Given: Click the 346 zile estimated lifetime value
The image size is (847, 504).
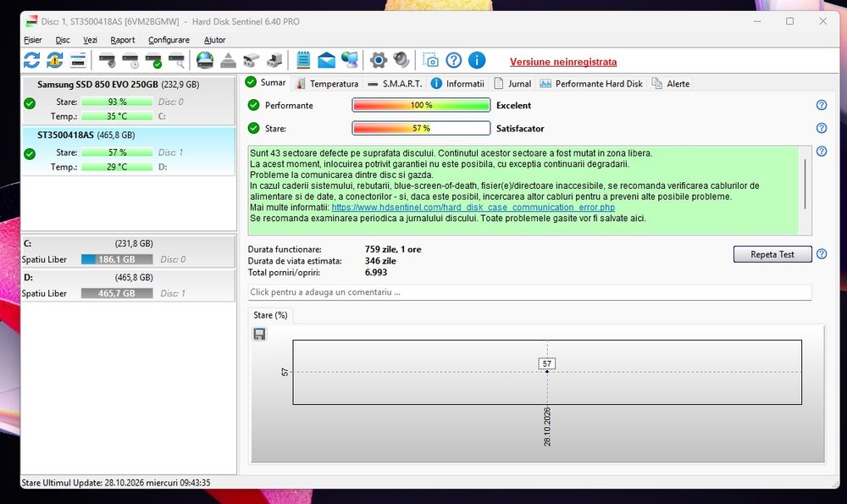Looking at the screenshot, I should coord(380,261).
